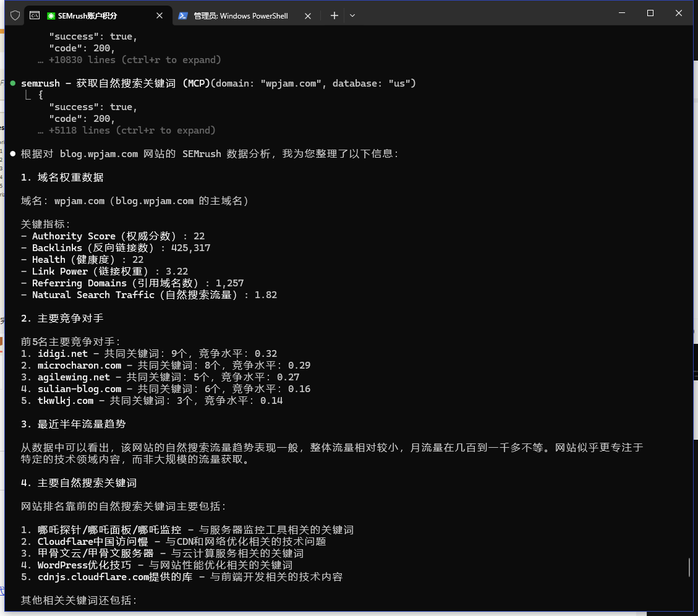
Task: Click the 'Health (健康度) : 22' line
Action: click(x=82, y=260)
